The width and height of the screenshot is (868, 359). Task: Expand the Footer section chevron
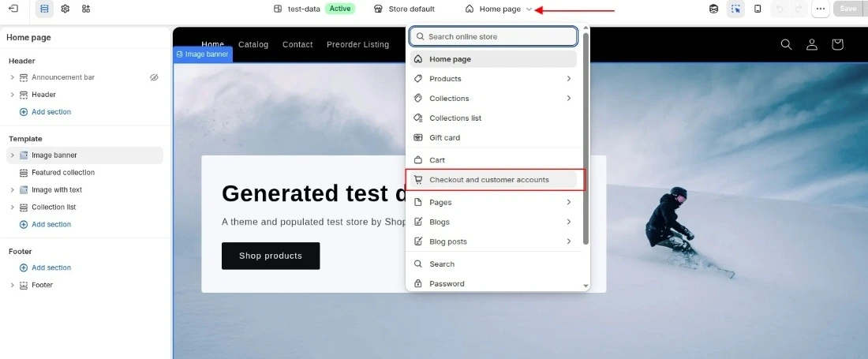pos(12,285)
